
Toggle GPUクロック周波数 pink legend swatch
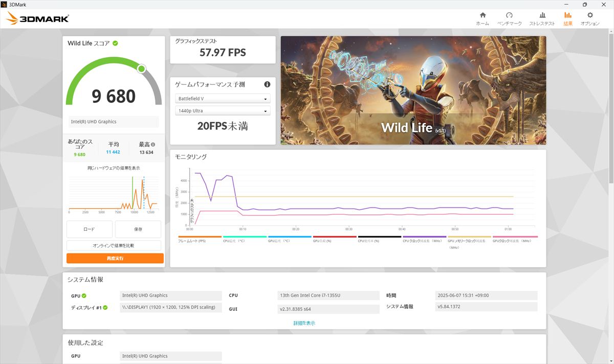click(x=515, y=237)
